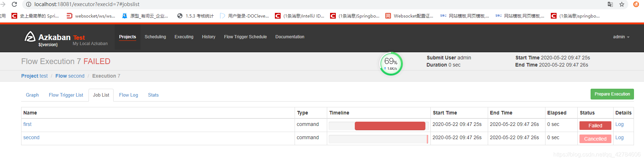Image resolution: width=644 pixels, height=161 pixels.
Task: Open the job named second
Action: click(x=31, y=137)
